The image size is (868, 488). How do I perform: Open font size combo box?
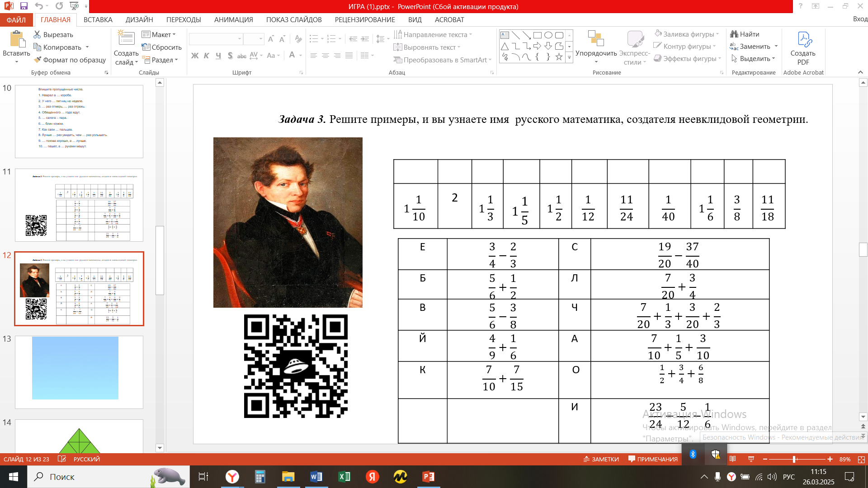click(x=254, y=39)
